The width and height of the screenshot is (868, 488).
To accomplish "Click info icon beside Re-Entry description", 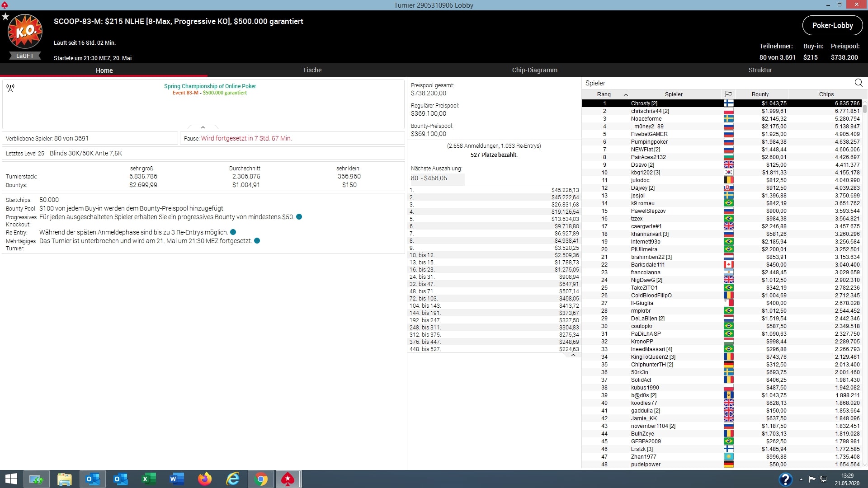I will (x=233, y=232).
